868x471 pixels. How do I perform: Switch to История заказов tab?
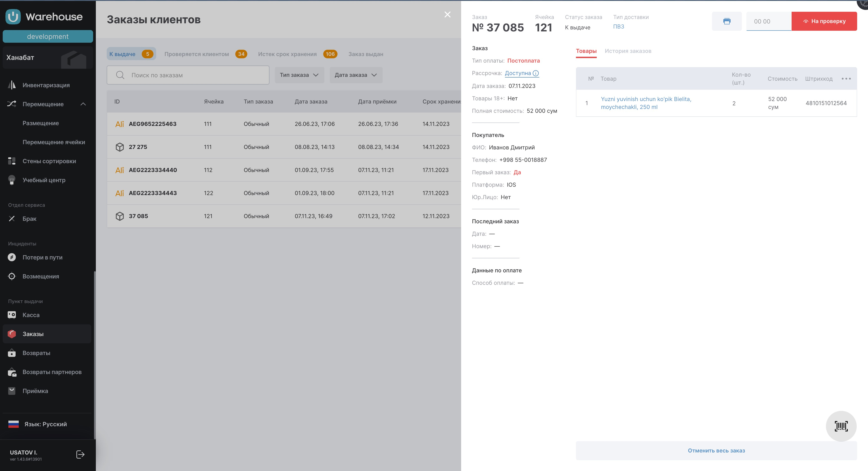click(628, 51)
